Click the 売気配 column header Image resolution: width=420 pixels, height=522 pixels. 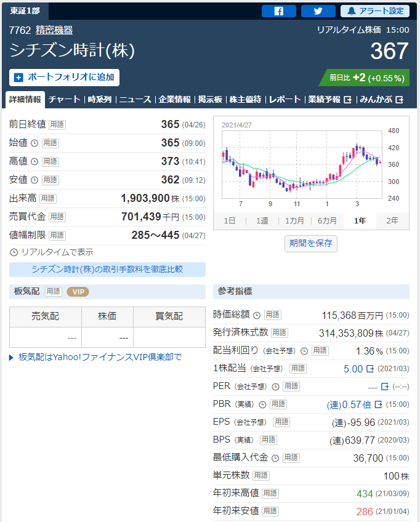pyautogui.click(x=46, y=316)
